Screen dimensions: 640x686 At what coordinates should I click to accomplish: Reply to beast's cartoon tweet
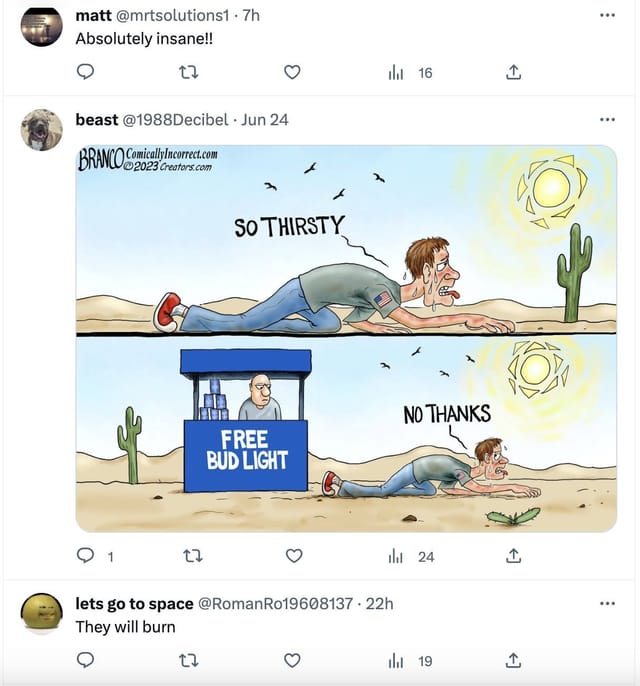86,556
